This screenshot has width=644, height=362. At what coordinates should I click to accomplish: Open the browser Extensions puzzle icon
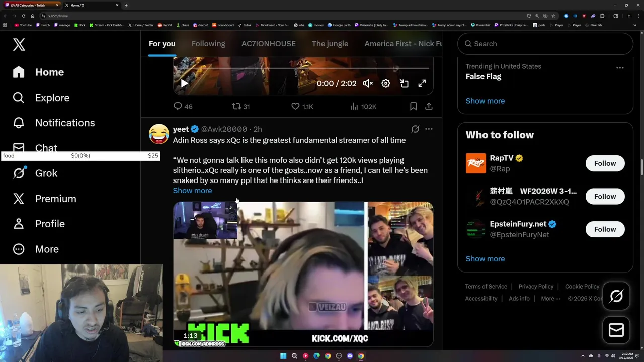point(602,16)
